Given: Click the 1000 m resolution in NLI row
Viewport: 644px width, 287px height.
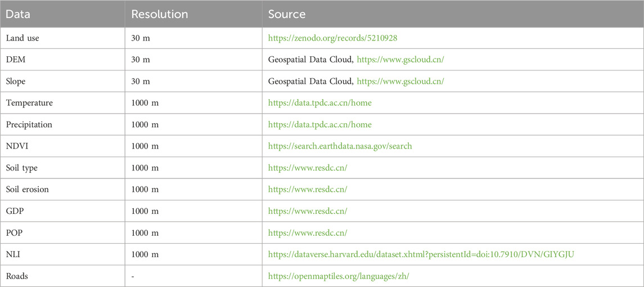Looking at the screenshot, I should click(x=145, y=254).
